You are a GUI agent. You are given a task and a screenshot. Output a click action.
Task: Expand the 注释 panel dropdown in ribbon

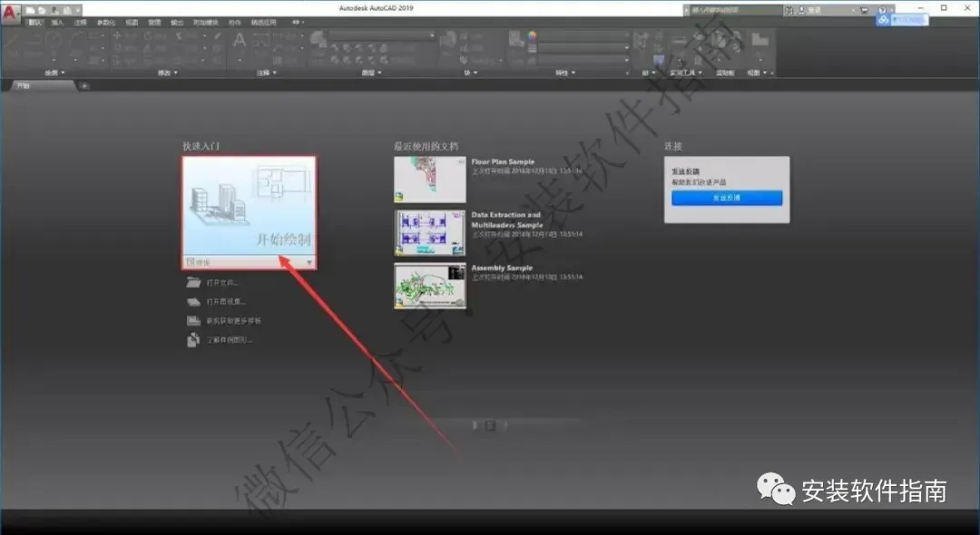[x=267, y=73]
